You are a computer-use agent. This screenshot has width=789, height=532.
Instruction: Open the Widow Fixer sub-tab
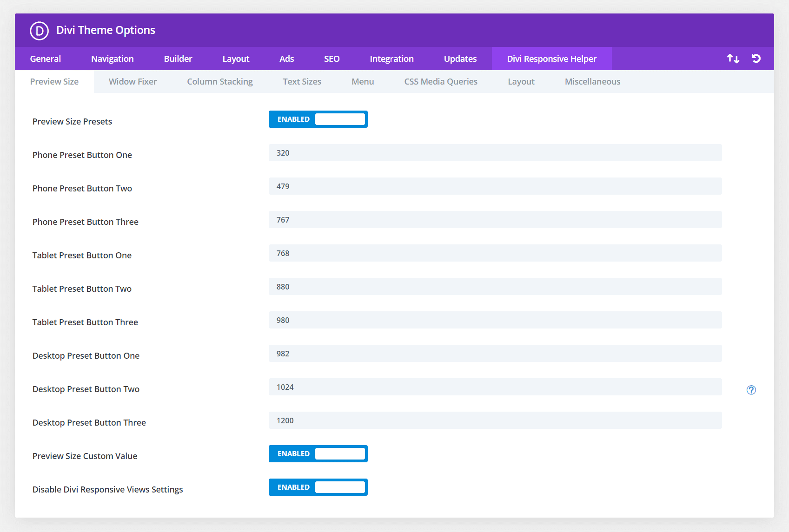[x=133, y=82]
